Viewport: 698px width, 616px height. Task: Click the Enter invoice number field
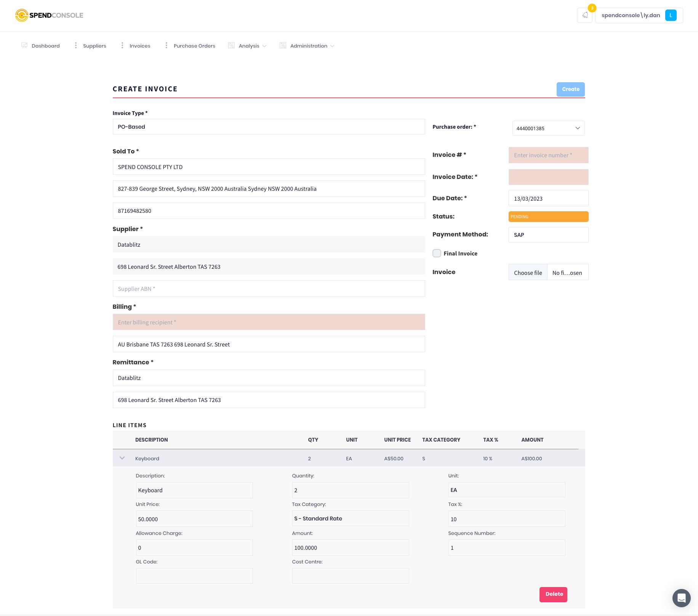[x=548, y=155]
